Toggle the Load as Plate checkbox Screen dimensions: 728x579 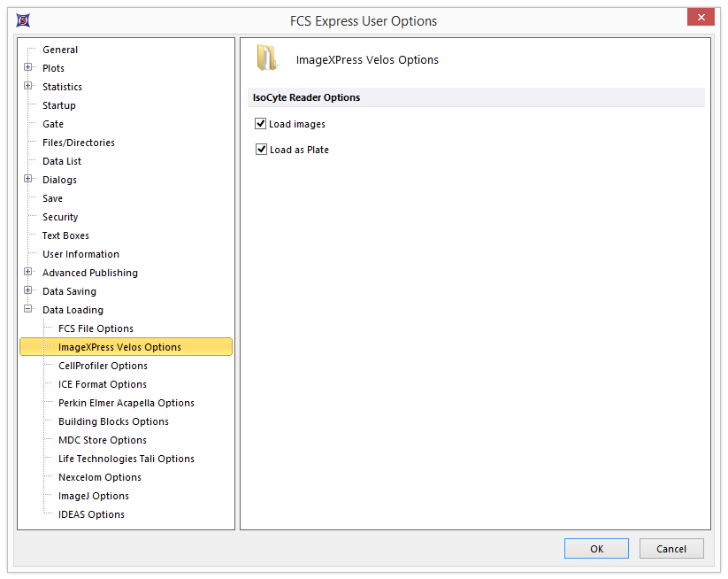[x=261, y=150]
